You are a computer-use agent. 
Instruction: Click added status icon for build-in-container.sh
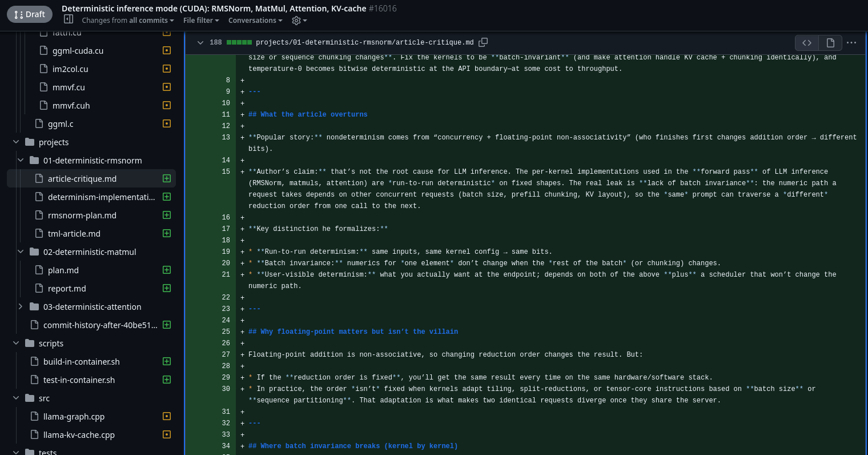[167, 362]
